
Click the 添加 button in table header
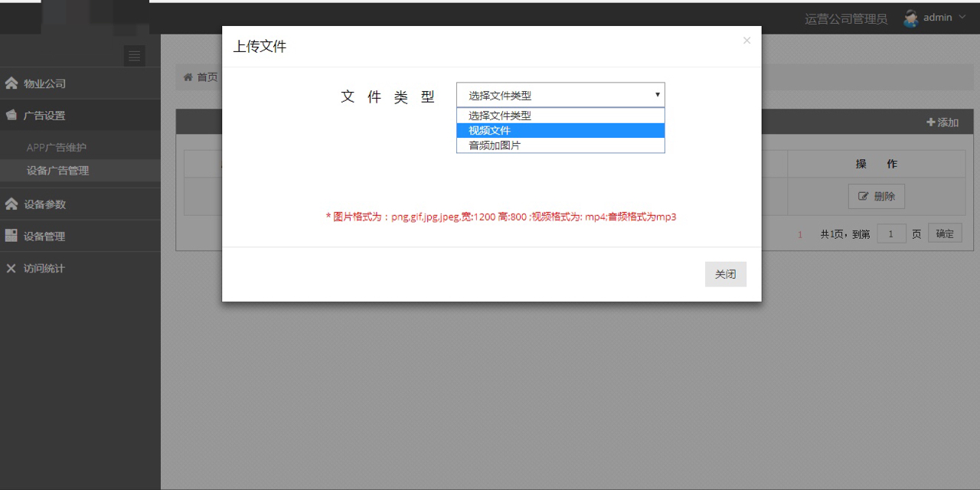point(942,122)
